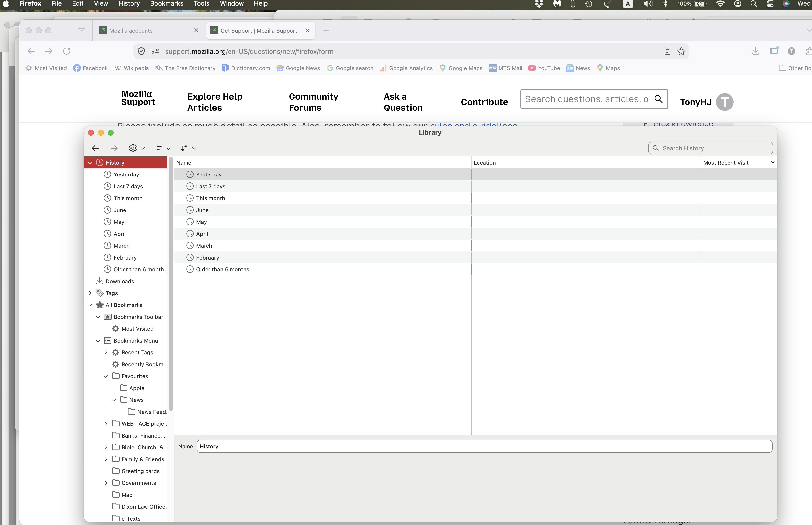Viewport: 812px width, 525px height.
Task: Open the History menu in menu bar
Action: coord(129,4)
